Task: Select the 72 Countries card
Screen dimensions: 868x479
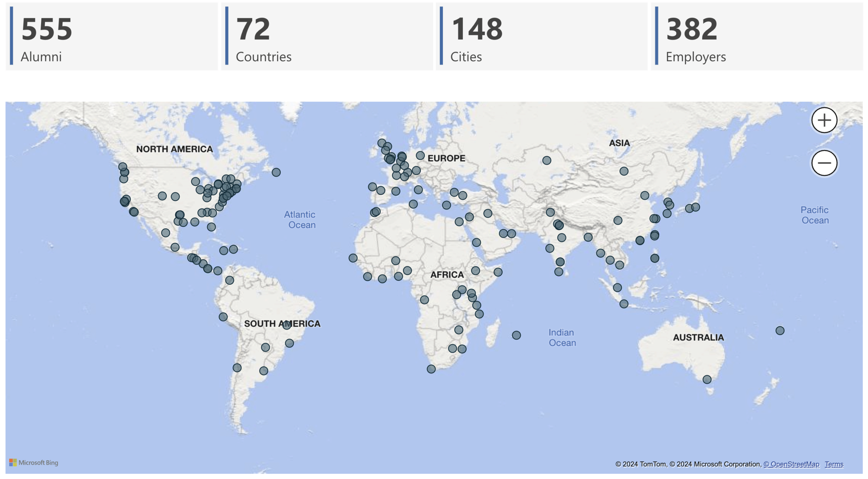Action: click(327, 37)
